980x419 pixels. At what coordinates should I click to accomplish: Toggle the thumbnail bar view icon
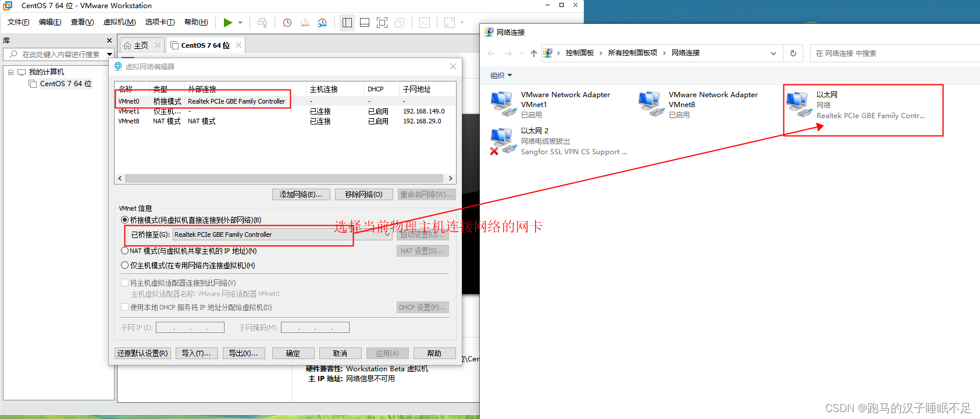[365, 23]
